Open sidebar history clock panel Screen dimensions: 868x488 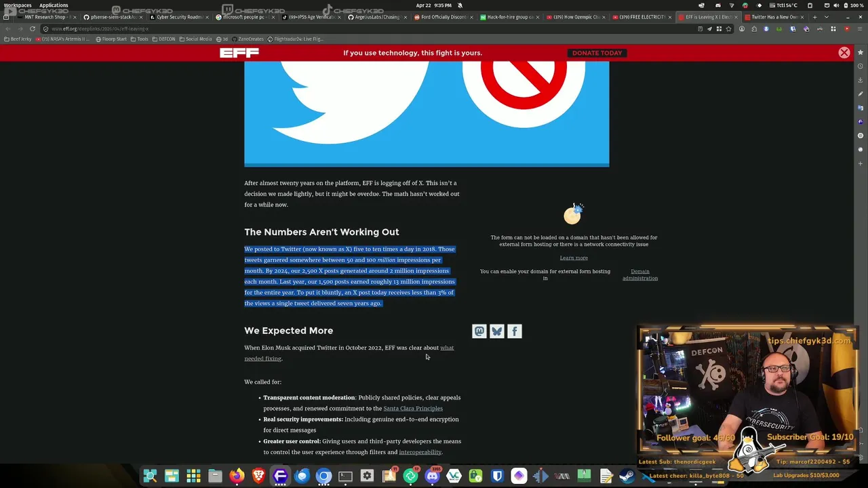[861, 66]
